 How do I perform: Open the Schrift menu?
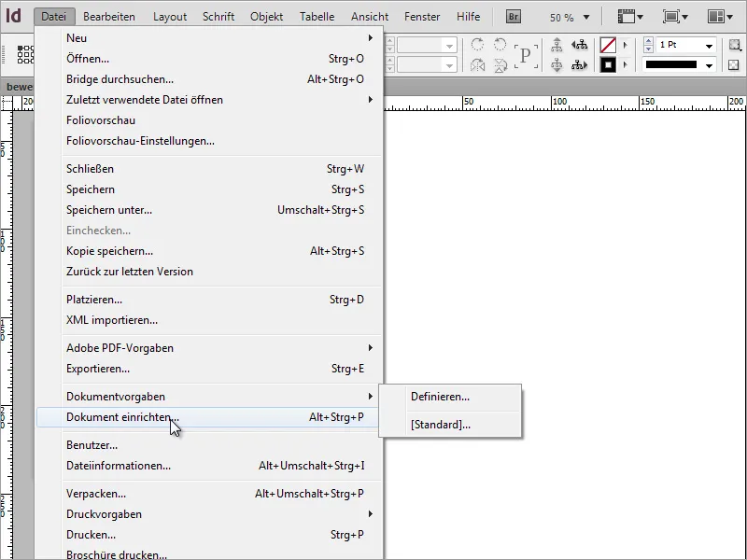pyautogui.click(x=218, y=17)
